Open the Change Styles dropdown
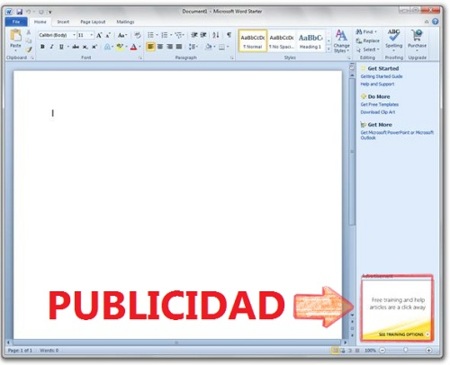 [341, 41]
